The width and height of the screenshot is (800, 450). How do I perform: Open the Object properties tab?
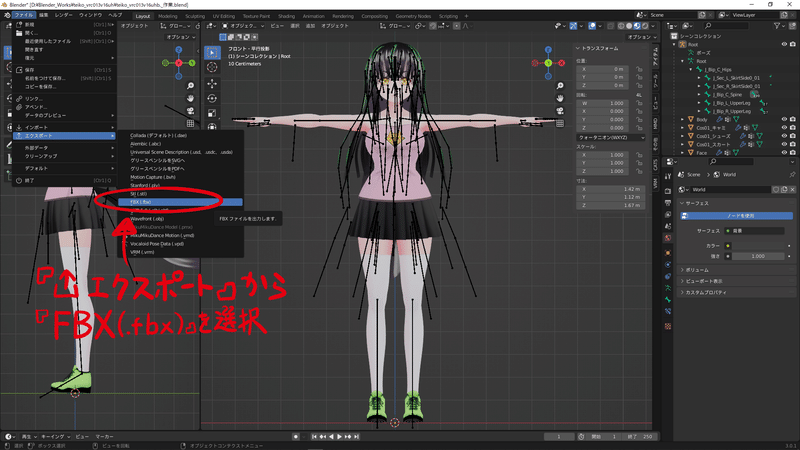coord(668,253)
